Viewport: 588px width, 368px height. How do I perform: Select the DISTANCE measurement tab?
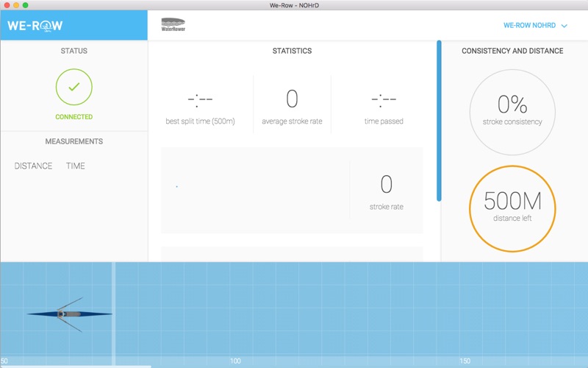[33, 166]
